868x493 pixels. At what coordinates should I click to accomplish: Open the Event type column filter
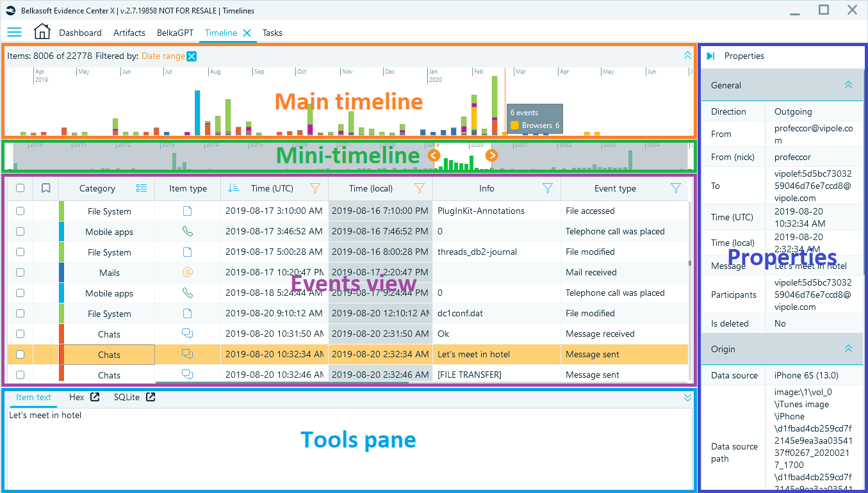(676, 188)
